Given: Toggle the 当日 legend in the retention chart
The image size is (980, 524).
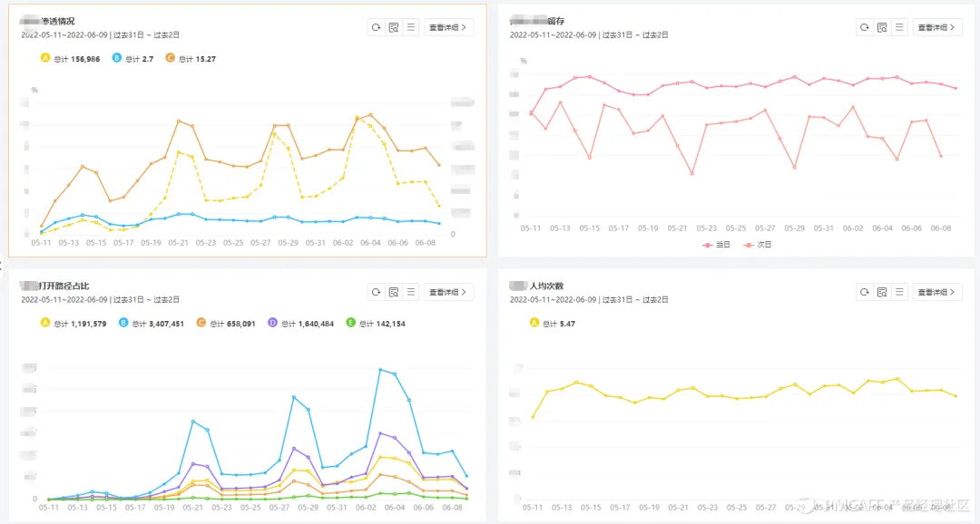Looking at the screenshot, I should point(717,244).
